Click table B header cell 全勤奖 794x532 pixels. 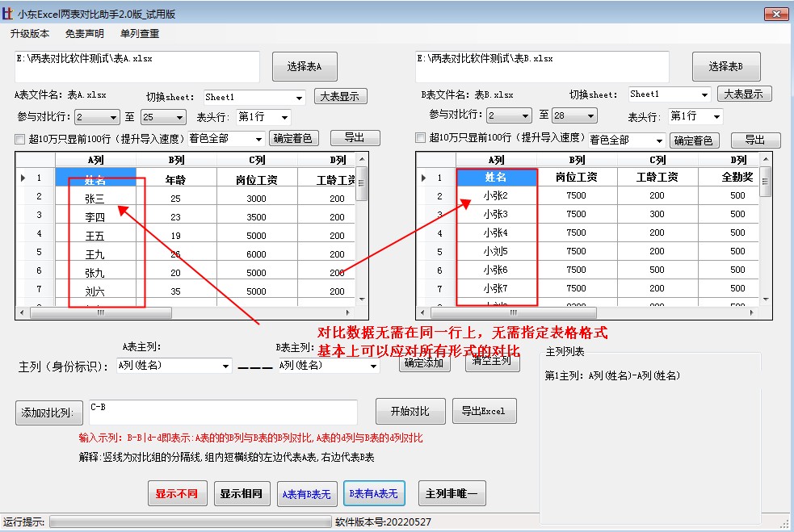(729, 177)
